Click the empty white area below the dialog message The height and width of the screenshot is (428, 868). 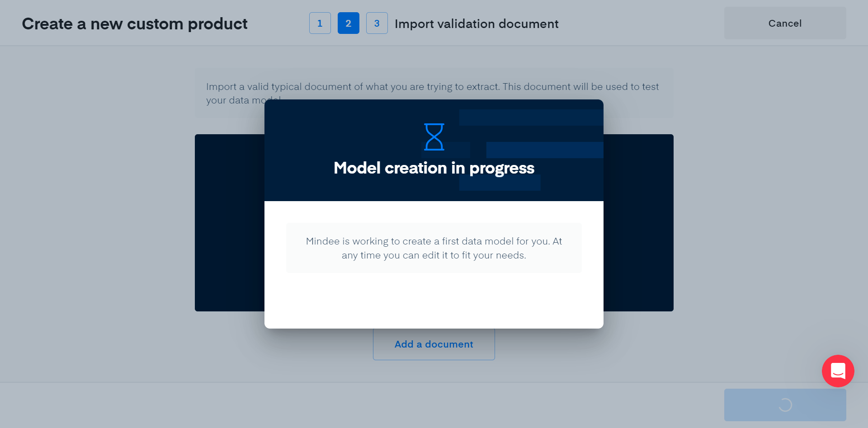coord(434,301)
